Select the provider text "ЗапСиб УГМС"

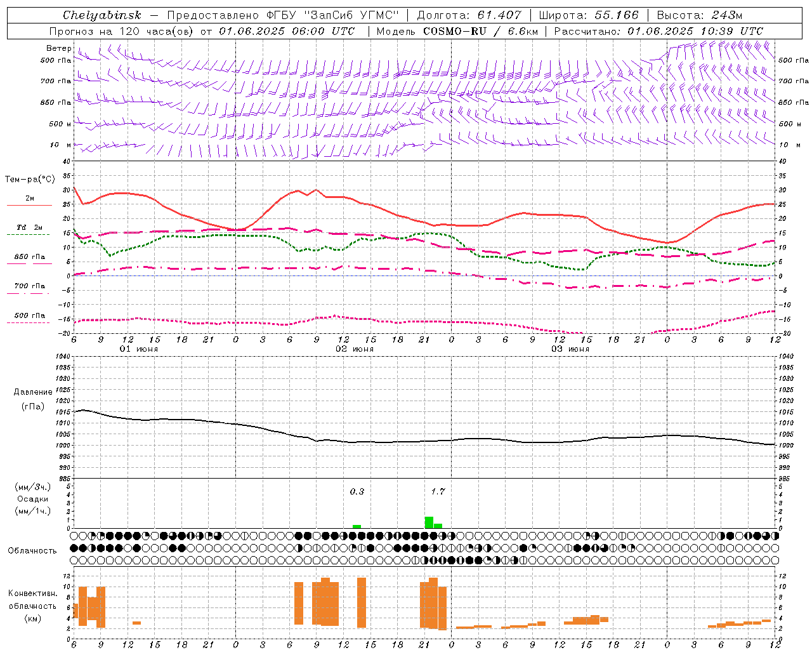(352, 15)
